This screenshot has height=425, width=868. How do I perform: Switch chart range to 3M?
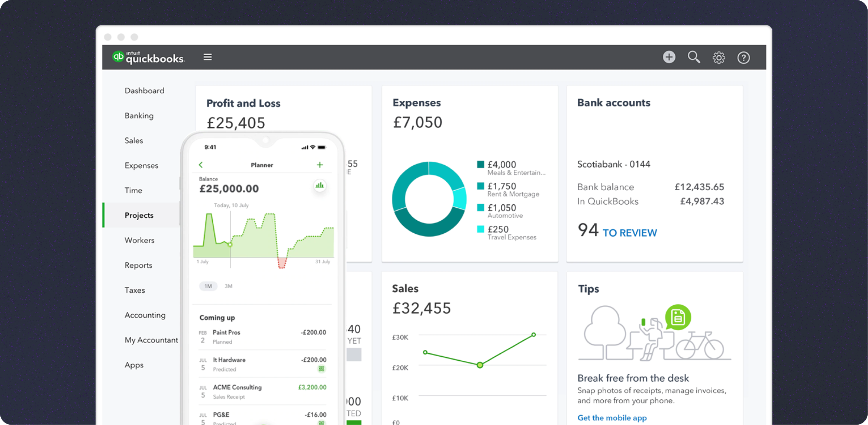228,286
